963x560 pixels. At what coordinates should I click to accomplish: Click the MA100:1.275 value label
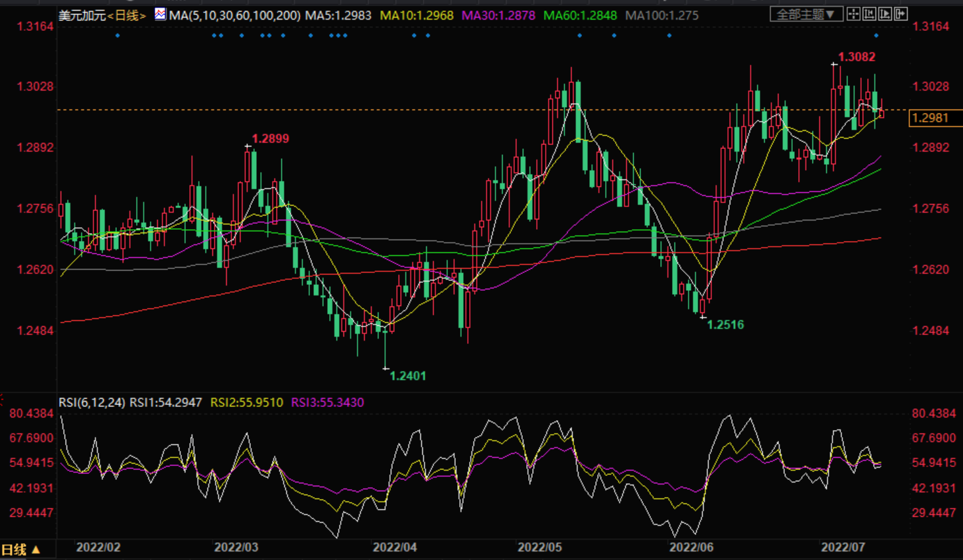tap(662, 15)
